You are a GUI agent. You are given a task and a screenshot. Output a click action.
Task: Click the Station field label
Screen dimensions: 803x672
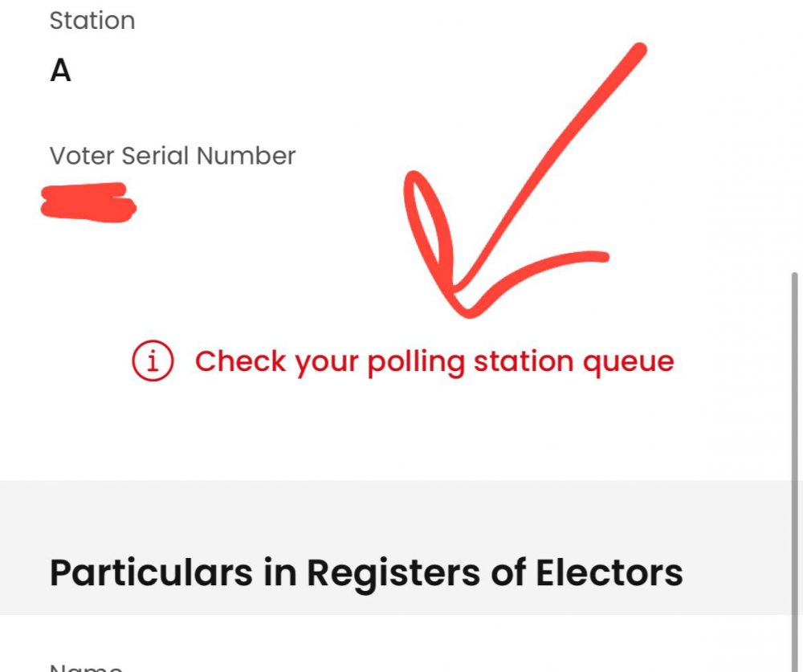pyautogui.click(x=92, y=21)
